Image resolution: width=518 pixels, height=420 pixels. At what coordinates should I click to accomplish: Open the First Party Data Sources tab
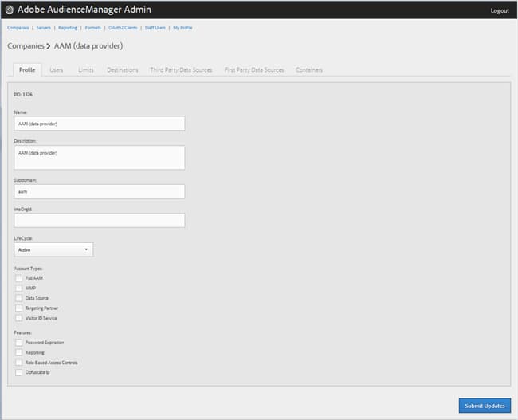point(254,69)
